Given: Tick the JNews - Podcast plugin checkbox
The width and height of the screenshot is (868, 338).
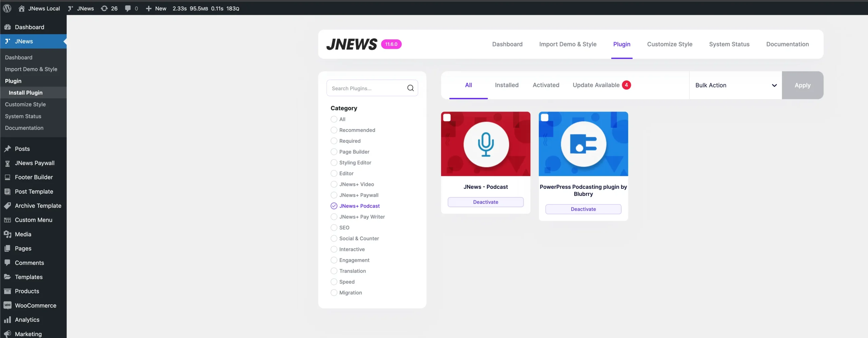Looking at the screenshot, I should point(447,118).
